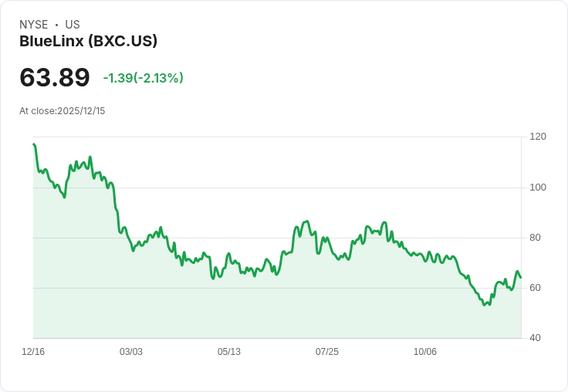Select the 05/13 date on the x-axis
This screenshot has width=568, height=392.
[x=229, y=352]
